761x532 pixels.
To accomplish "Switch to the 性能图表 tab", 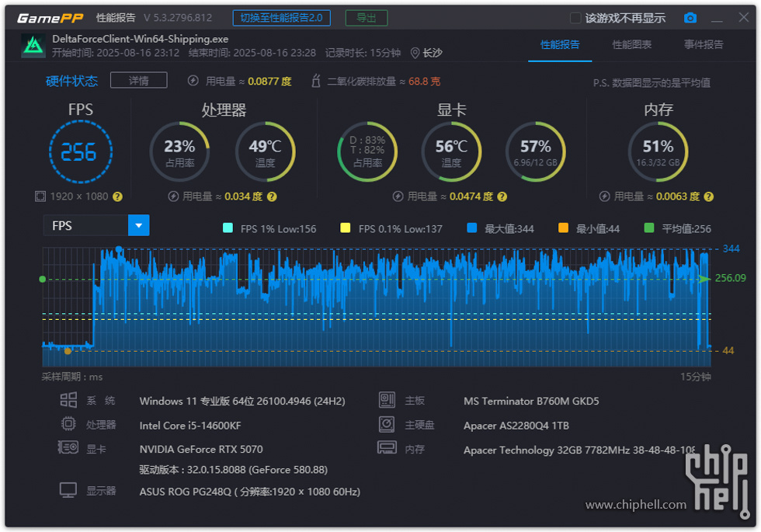I will [632, 45].
